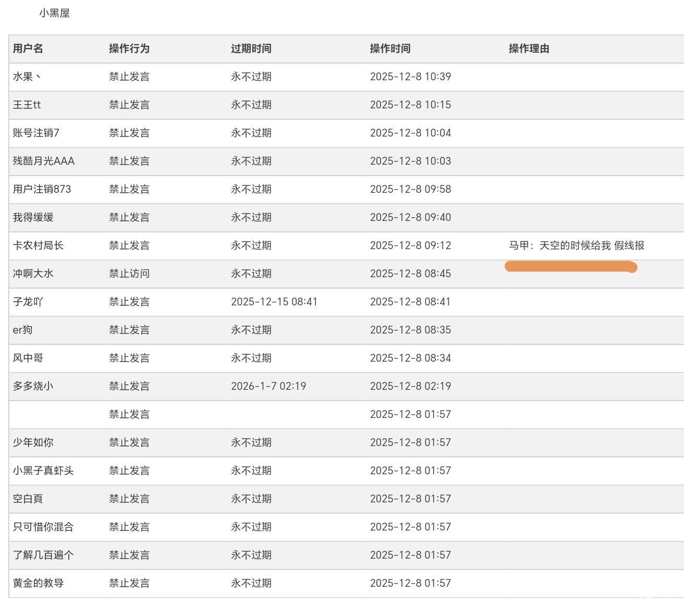Click operation time 2025-12-8 10:39
This screenshot has height=616, width=684.
click(410, 77)
